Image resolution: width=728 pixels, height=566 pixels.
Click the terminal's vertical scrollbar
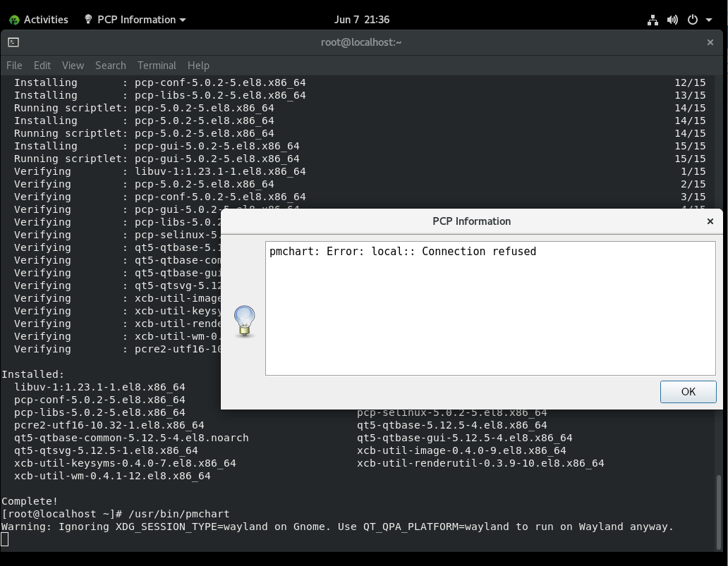pyautogui.click(x=720, y=507)
